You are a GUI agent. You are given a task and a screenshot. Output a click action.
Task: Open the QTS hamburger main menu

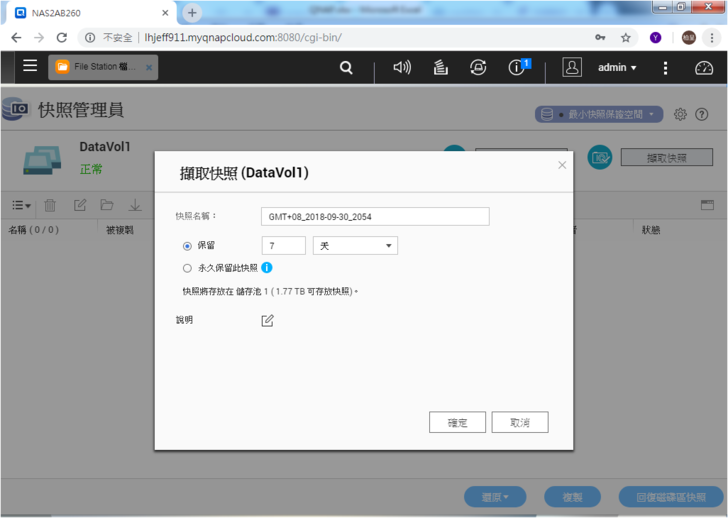(x=30, y=66)
